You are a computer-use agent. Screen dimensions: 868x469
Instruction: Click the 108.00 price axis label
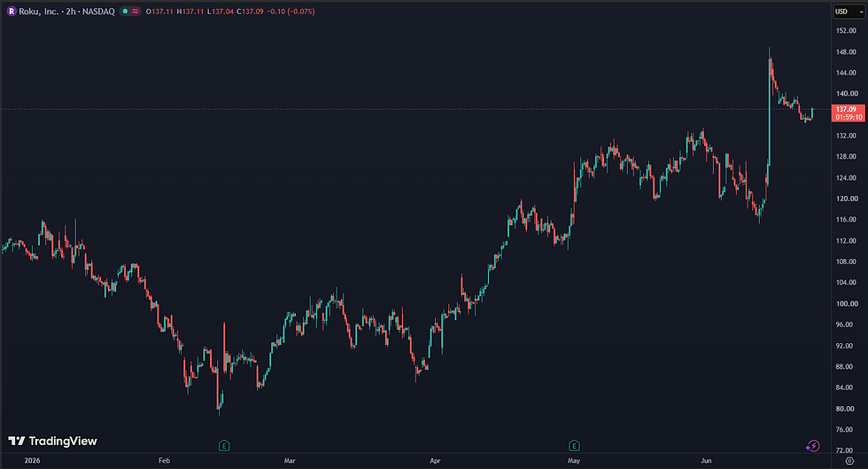click(847, 262)
